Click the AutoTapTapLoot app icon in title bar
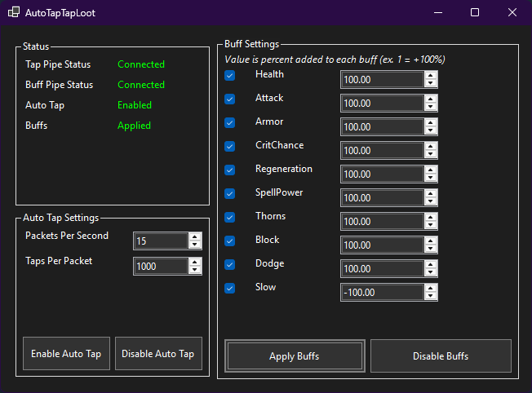 click(x=14, y=12)
